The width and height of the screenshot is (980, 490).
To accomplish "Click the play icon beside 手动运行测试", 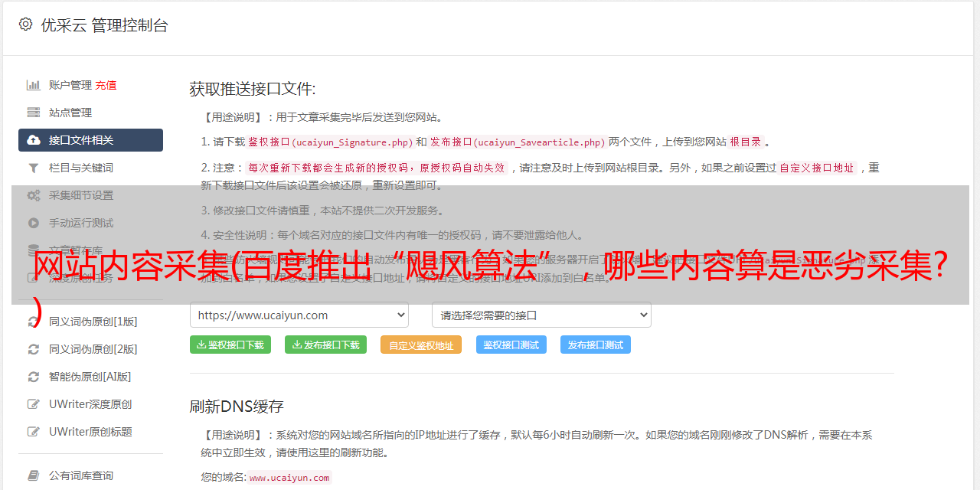I will [x=34, y=223].
